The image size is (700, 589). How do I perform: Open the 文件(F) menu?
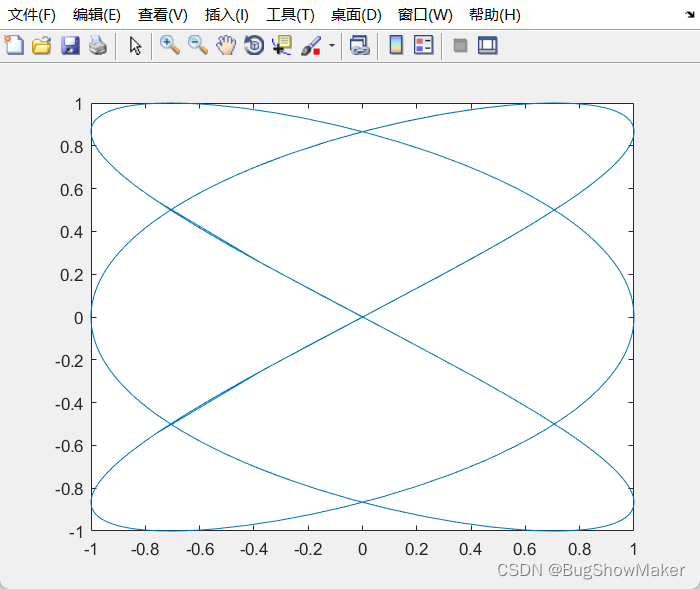32,15
